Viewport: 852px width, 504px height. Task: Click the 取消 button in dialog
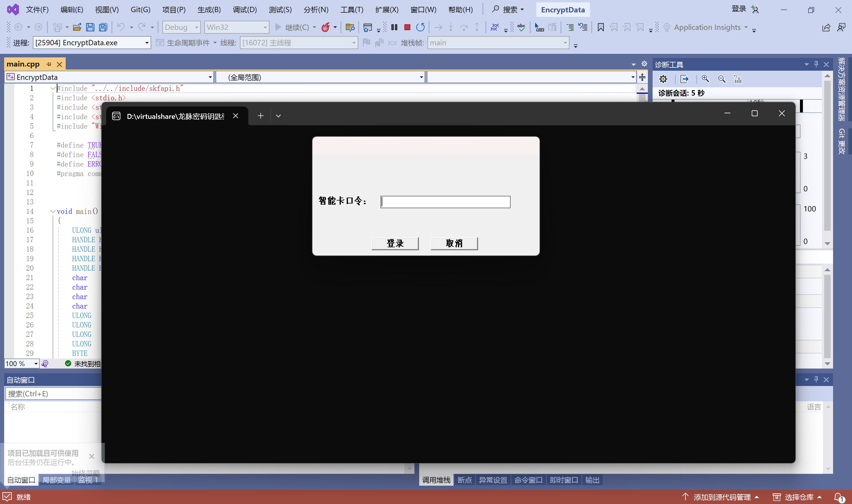click(x=454, y=243)
